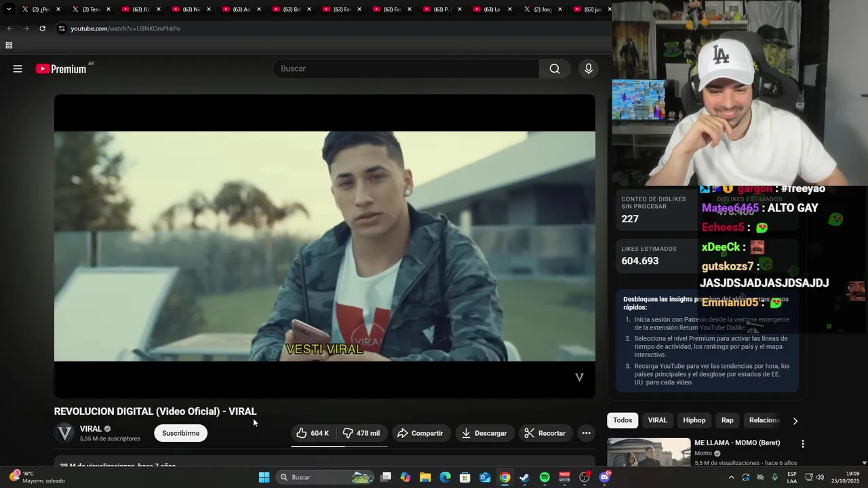Select the Todos filter chip

pos(623,420)
